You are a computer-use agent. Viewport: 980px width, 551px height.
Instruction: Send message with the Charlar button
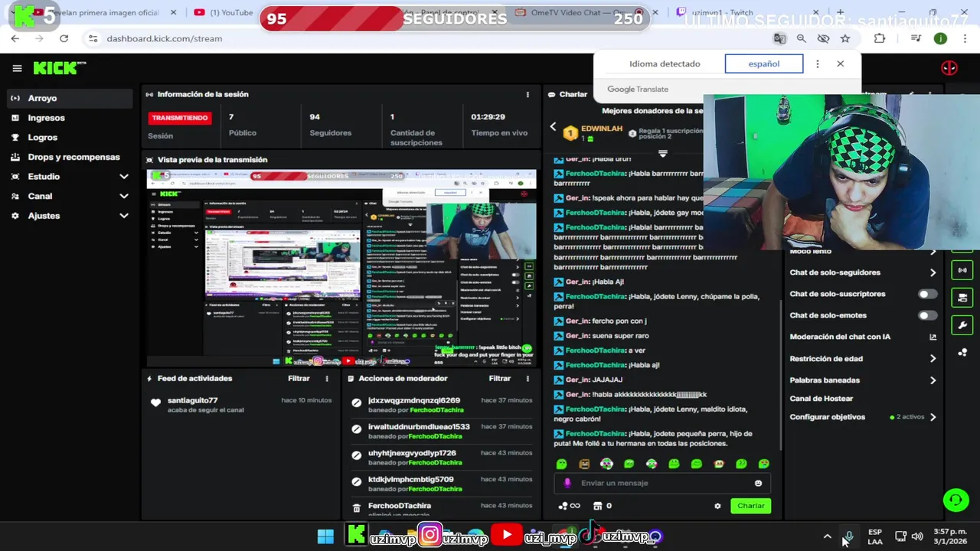(750, 506)
